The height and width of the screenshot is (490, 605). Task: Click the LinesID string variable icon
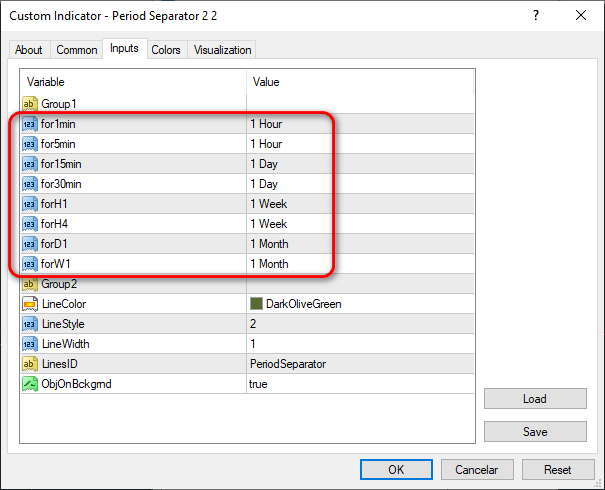click(x=29, y=363)
